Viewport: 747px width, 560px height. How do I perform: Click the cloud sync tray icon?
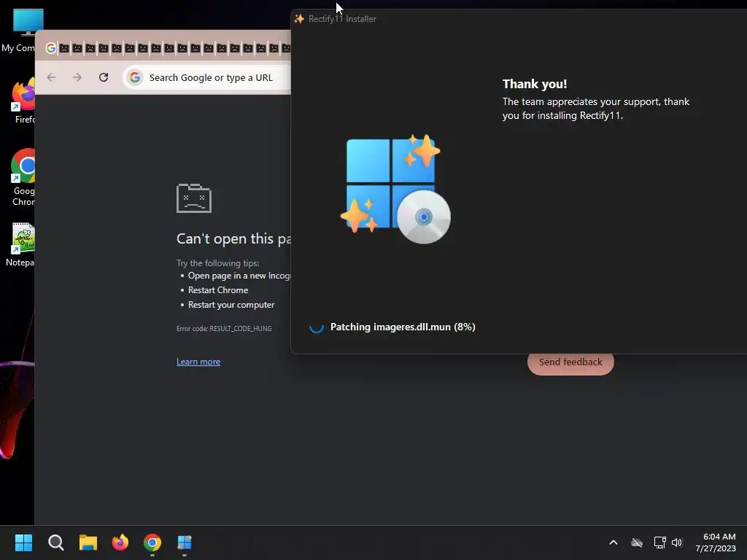[x=636, y=542]
